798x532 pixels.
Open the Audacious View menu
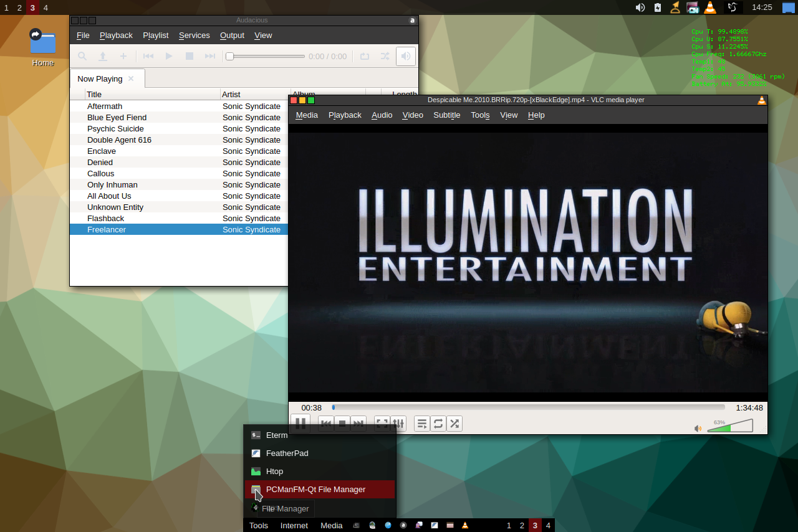point(263,36)
